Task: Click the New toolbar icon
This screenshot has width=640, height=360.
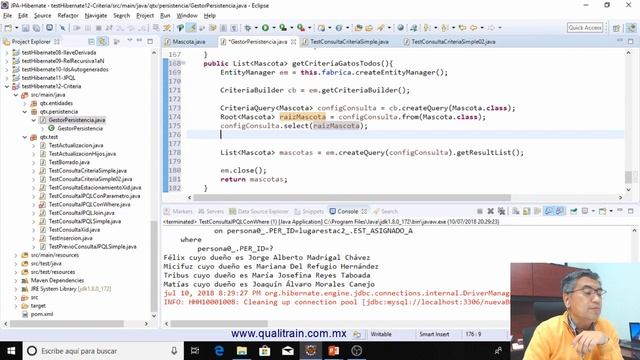Action: coord(8,28)
